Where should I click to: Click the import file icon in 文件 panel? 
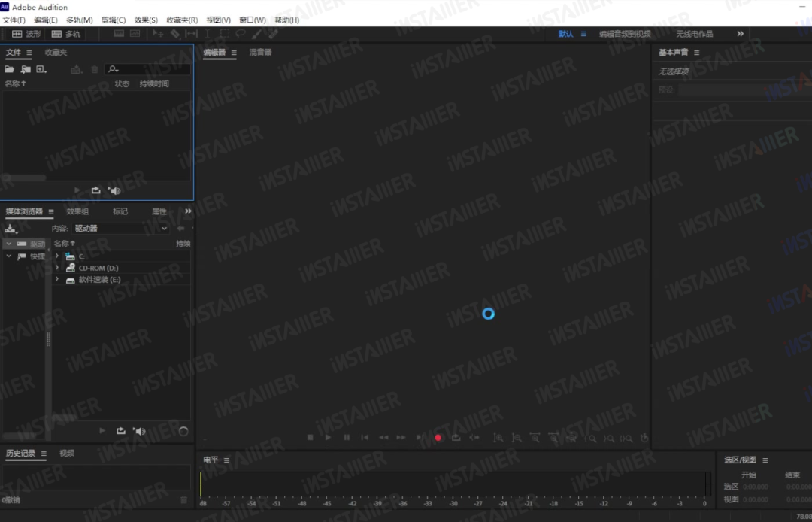tap(26, 69)
